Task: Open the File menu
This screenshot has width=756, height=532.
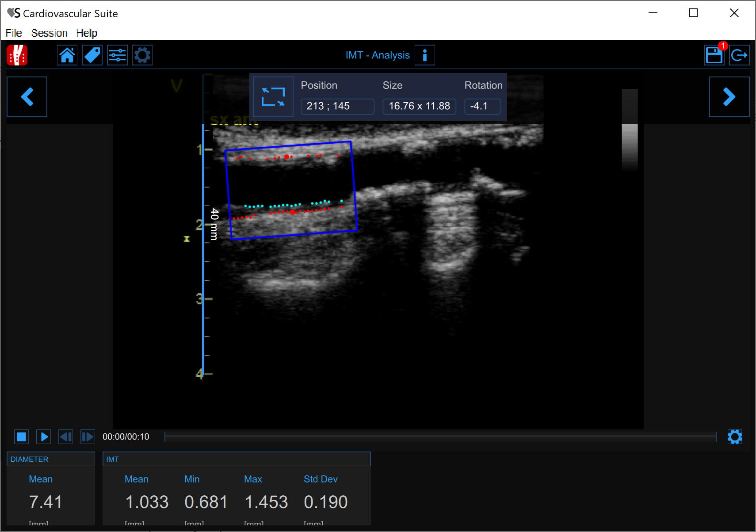Action: point(14,33)
